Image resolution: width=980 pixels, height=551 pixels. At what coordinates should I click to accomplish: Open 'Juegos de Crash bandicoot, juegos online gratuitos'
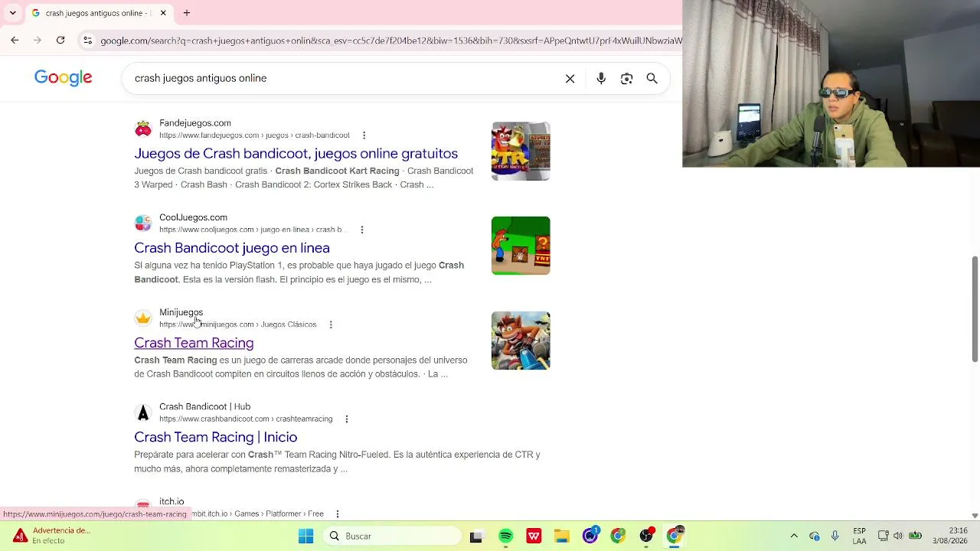pos(296,153)
